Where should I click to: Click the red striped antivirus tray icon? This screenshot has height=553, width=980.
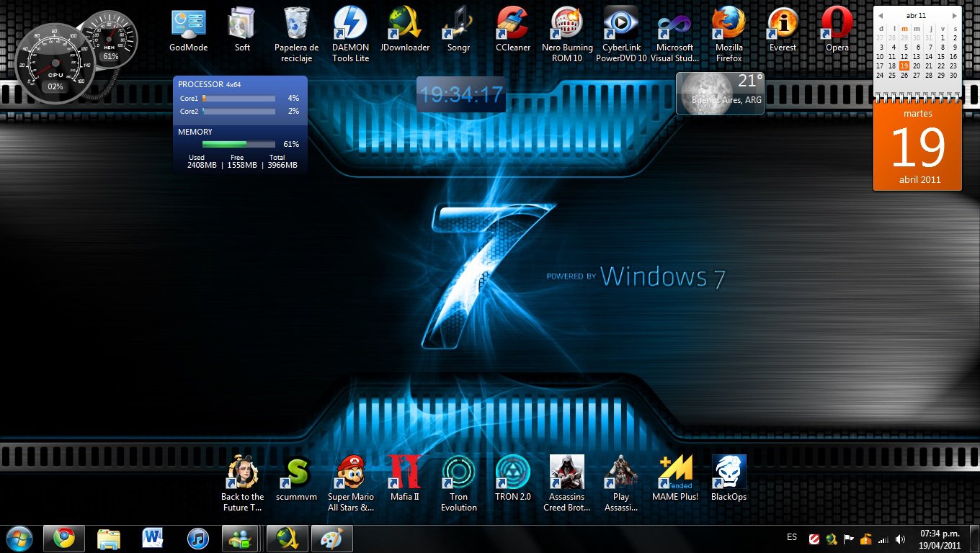click(x=814, y=539)
